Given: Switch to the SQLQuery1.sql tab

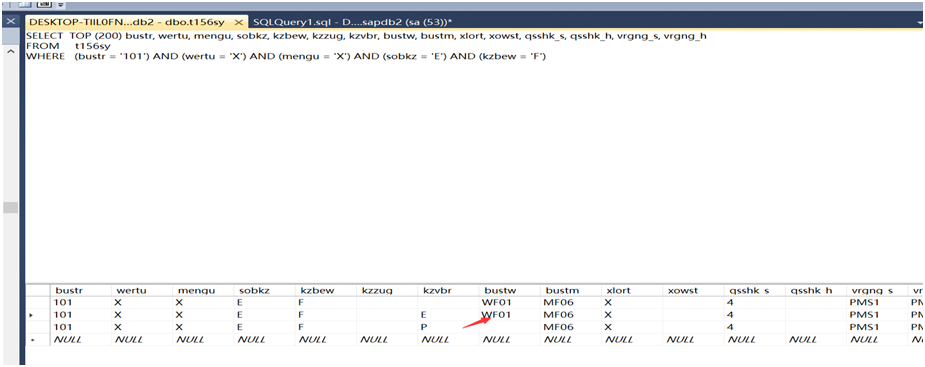Looking at the screenshot, I should click(x=352, y=22).
